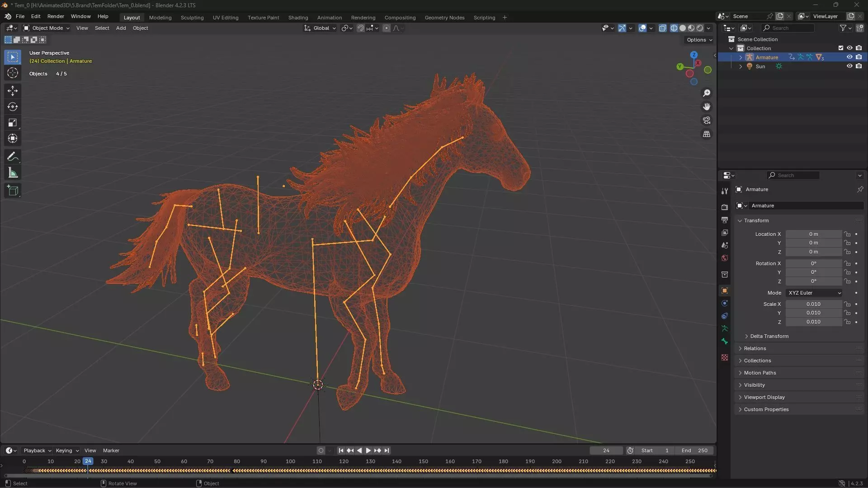Viewport: 868px width, 488px height.
Task: Select the Select Box tool
Action: point(13,57)
